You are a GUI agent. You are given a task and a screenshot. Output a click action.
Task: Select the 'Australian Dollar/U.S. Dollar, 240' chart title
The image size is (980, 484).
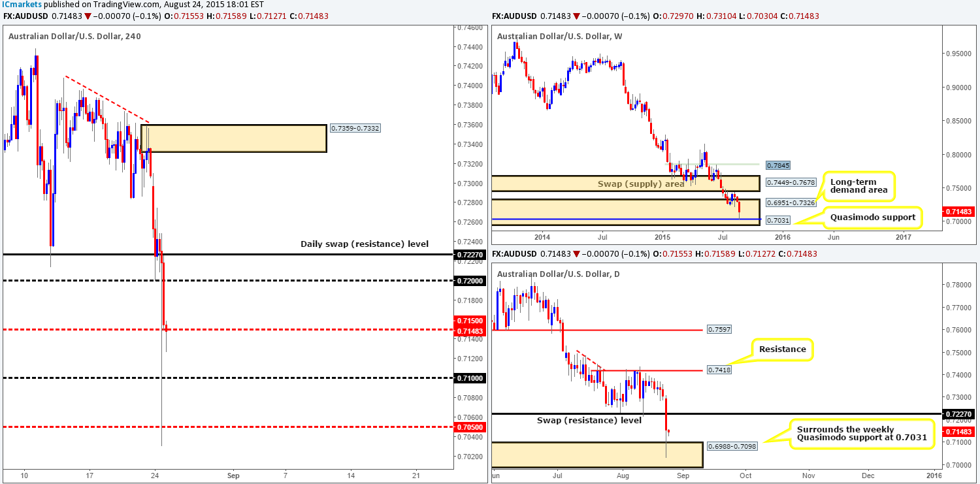[74, 37]
